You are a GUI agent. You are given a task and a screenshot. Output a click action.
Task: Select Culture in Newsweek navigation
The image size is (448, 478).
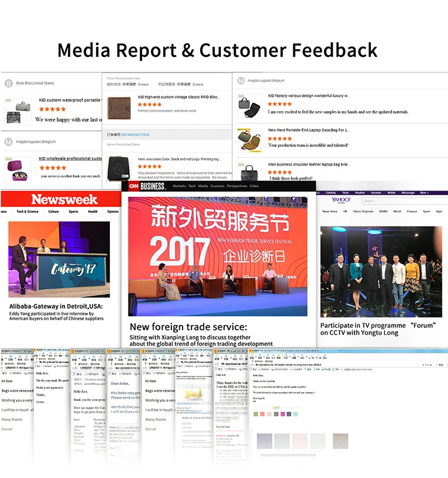pyautogui.click(x=54, y=212)
